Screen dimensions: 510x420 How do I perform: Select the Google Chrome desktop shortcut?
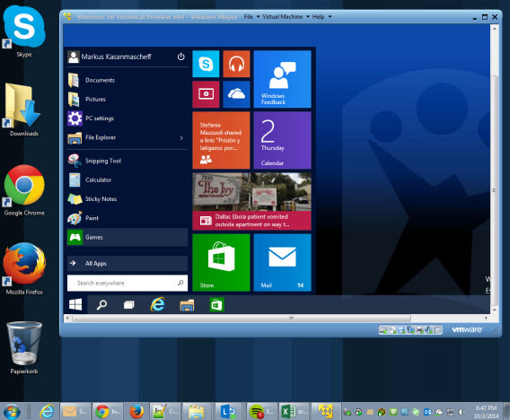coord(24,190)
